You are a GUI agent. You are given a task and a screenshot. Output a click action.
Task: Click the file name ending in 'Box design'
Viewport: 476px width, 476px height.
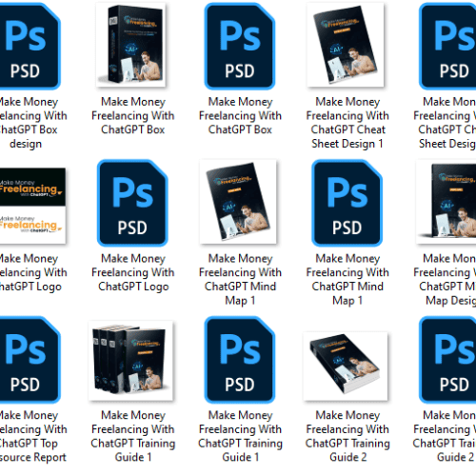coord(32,123)
